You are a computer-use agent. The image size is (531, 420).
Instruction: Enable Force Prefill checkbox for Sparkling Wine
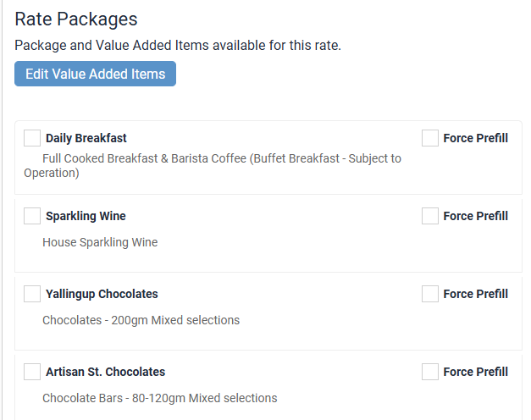pos(430,216)
